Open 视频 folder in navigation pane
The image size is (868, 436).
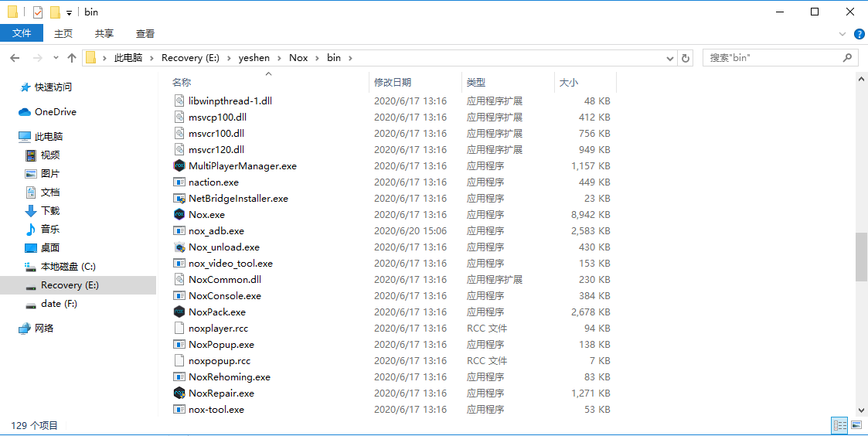coord(49,155)
